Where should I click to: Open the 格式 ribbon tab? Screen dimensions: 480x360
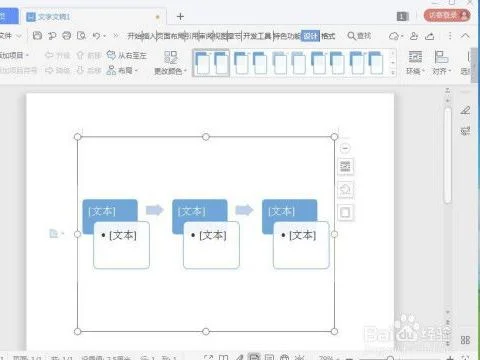(328, 36)
